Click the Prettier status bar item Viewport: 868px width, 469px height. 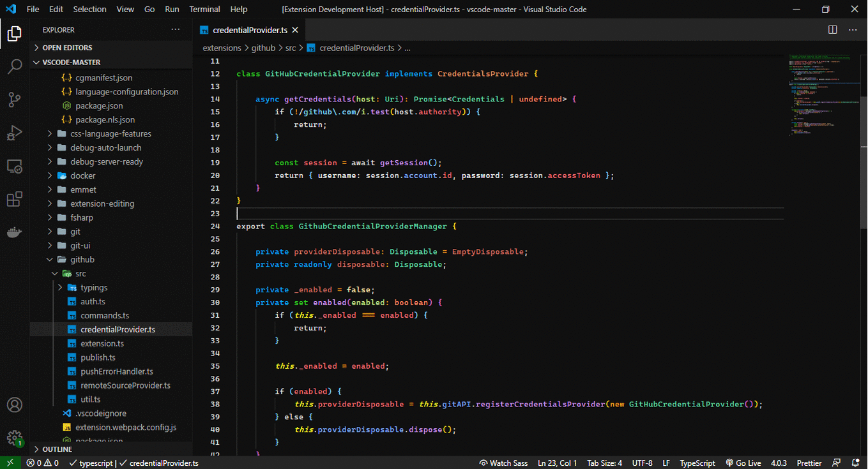809,463
